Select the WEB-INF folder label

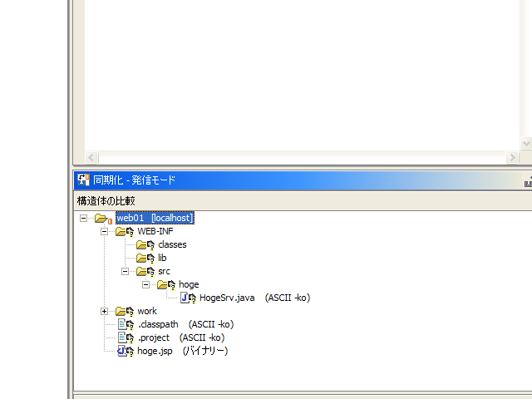click(155, 231)
